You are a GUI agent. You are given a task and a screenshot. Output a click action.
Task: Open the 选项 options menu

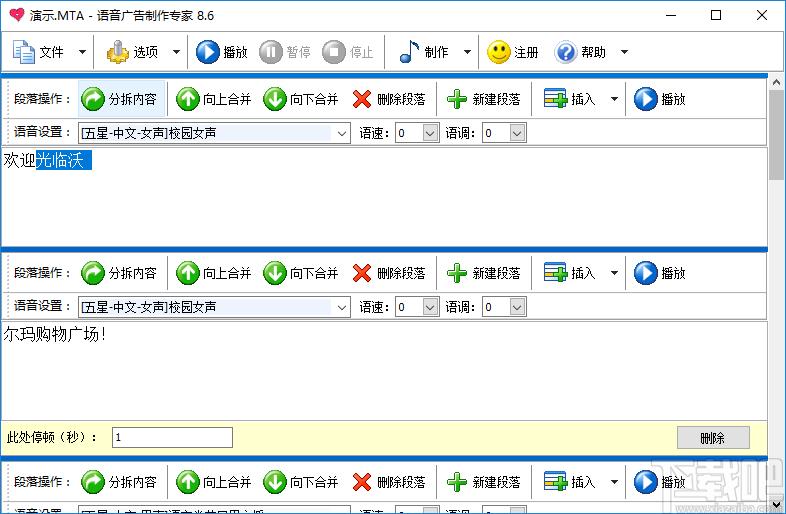132,52
